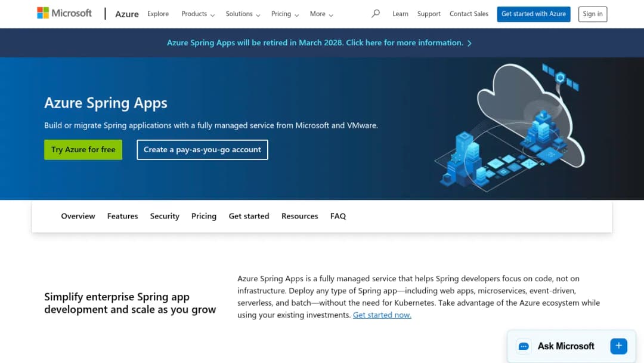
Task: Click the Ask Microsoft chat bubble icon
Action: [524, 346]
